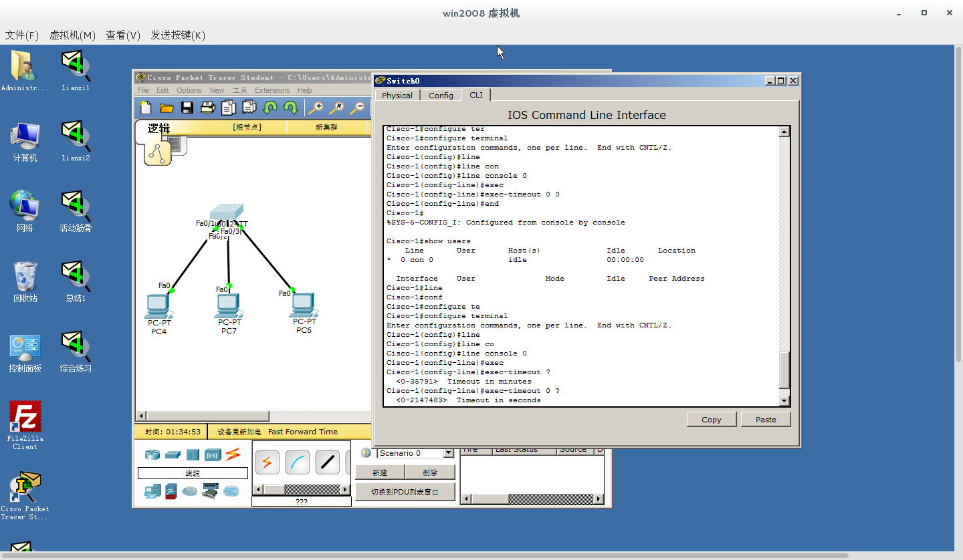Click the Copy button in CLI

coord(712,420)
